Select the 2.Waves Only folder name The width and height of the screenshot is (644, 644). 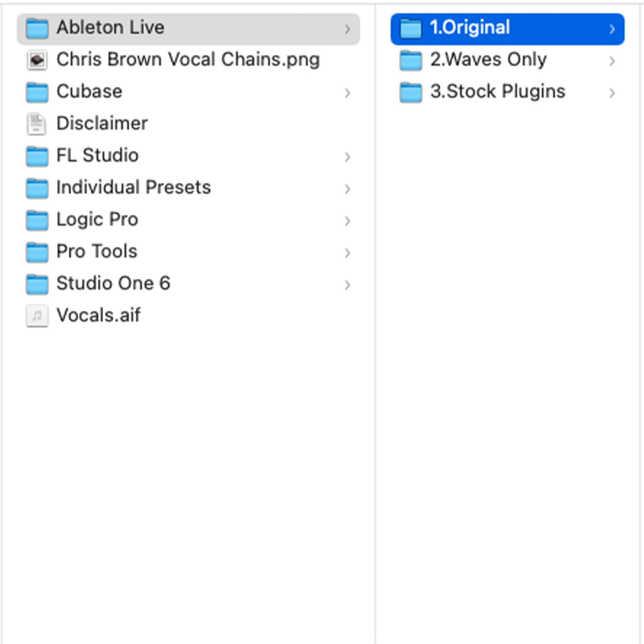pyautogui.click(x=488, y=60)
